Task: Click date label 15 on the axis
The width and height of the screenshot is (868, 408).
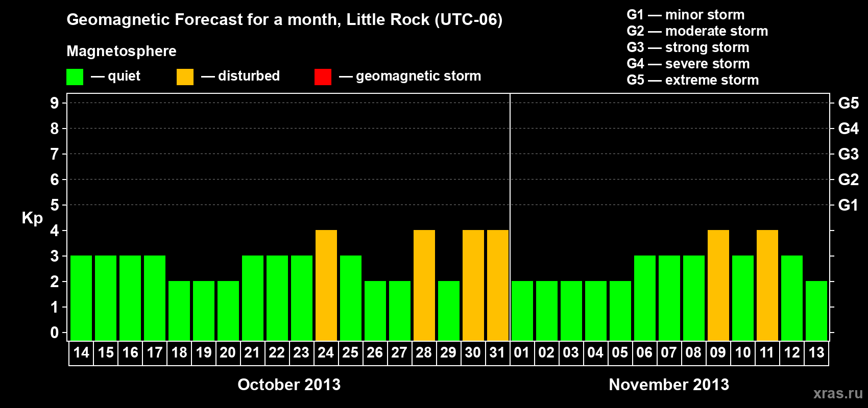Action: point(106,352)
